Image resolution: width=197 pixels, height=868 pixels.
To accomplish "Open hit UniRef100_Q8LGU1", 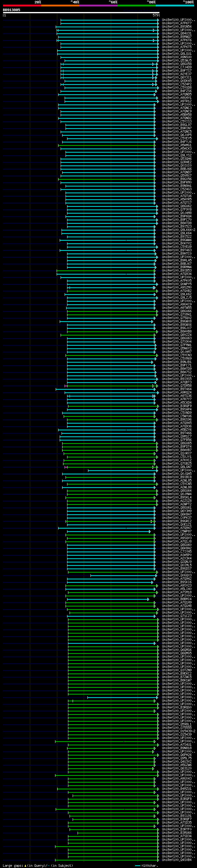I will (176, 54).
